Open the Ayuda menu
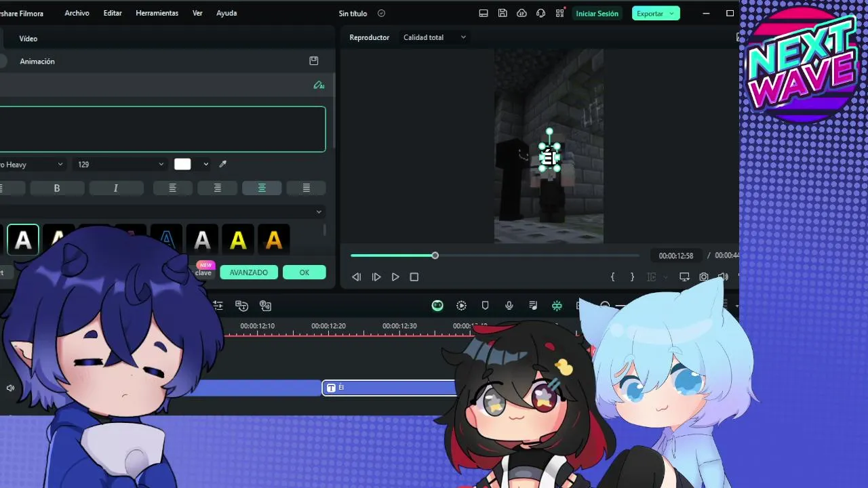Image resolution: width=868 pixels, height=488 pixels. (226, 13)
